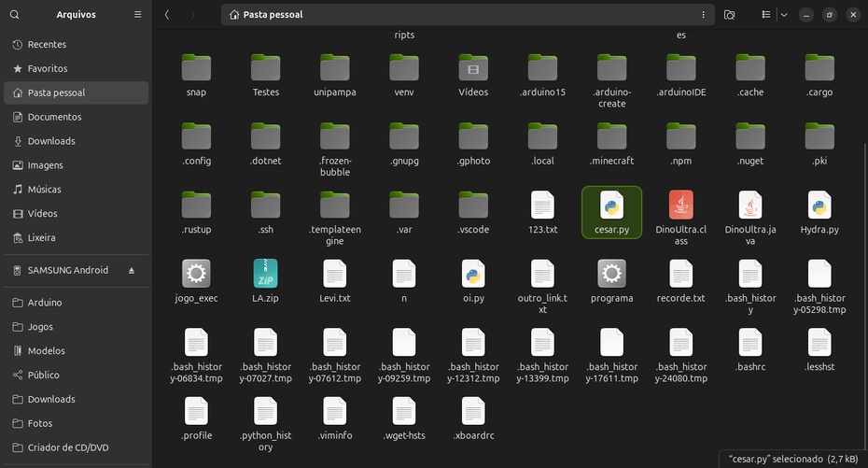The height and width of the screenshot is (468, 868).
Task: Select the unipampa folder
Action: (x=335, y=76)
